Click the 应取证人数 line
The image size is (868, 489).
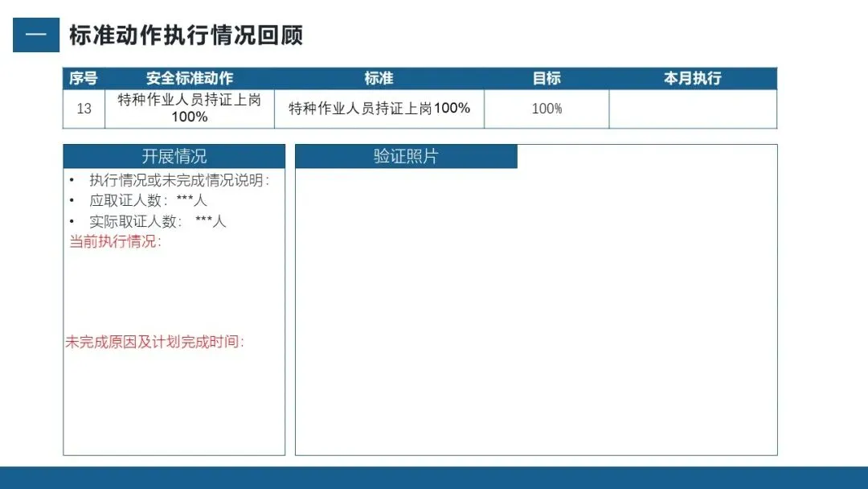point(148,200)
